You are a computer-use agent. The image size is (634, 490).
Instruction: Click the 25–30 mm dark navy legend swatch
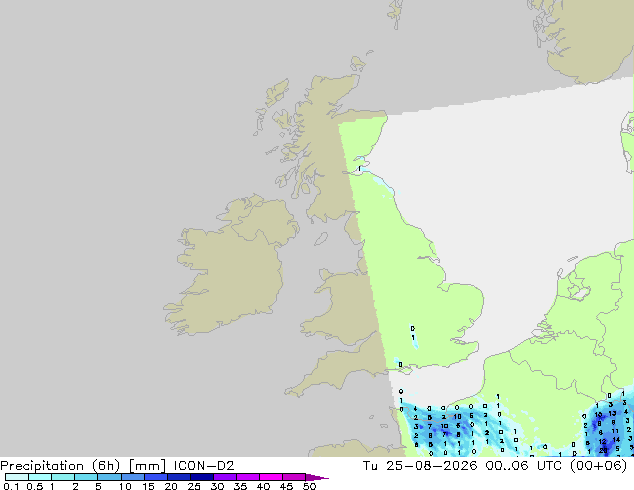click(202, 477)
